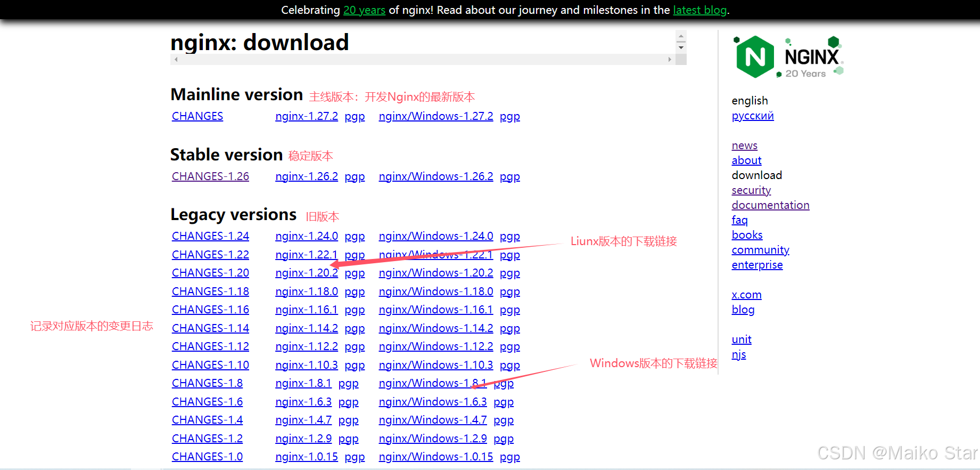This screenshot has width=980, height=470.
Task: Open the CHANGES-1.8 link
Action: pyautogui.click(x=207, y=383)
